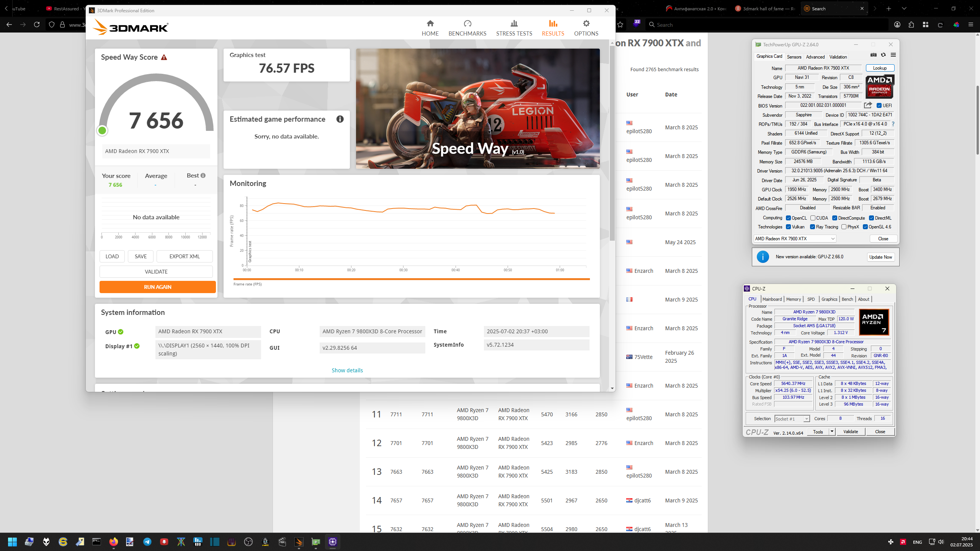Viewport: 980px width, 551px height.
Task: Open the Options gear in 3DMark
Action: [586, 24]
